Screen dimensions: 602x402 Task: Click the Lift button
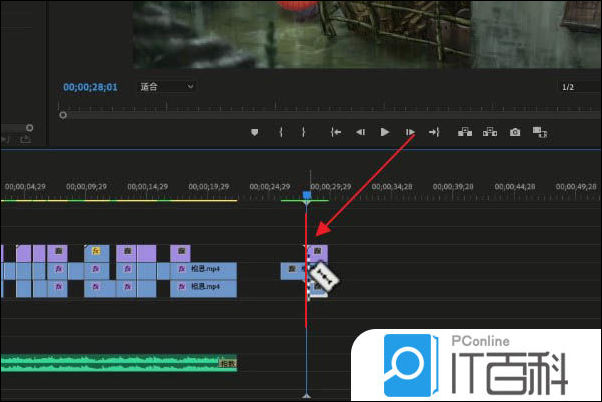point(465,132)
